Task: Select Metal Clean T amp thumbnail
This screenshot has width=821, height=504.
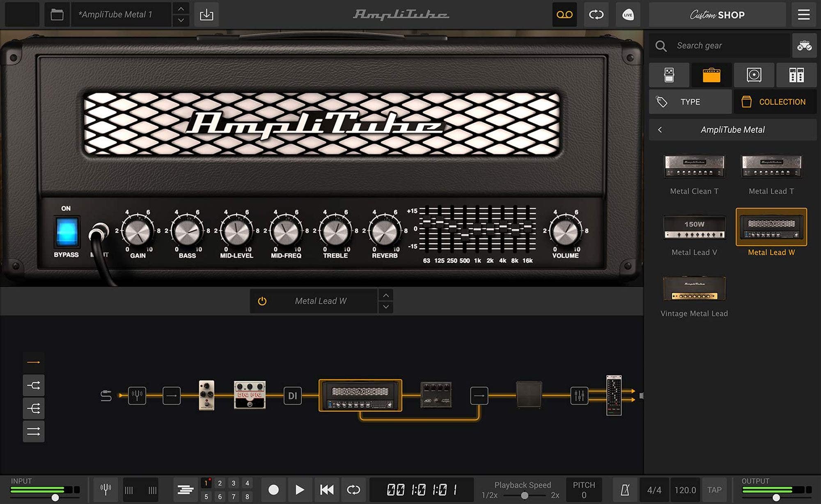Action: click(x=694, y=166)
